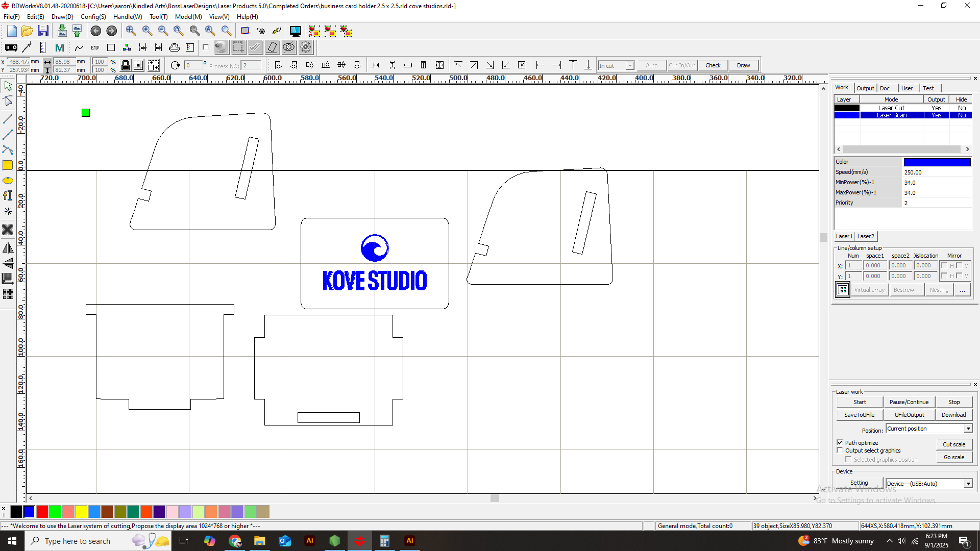
Task: Open Outlook from the taskbar
Action: click(x=285, y=541)
